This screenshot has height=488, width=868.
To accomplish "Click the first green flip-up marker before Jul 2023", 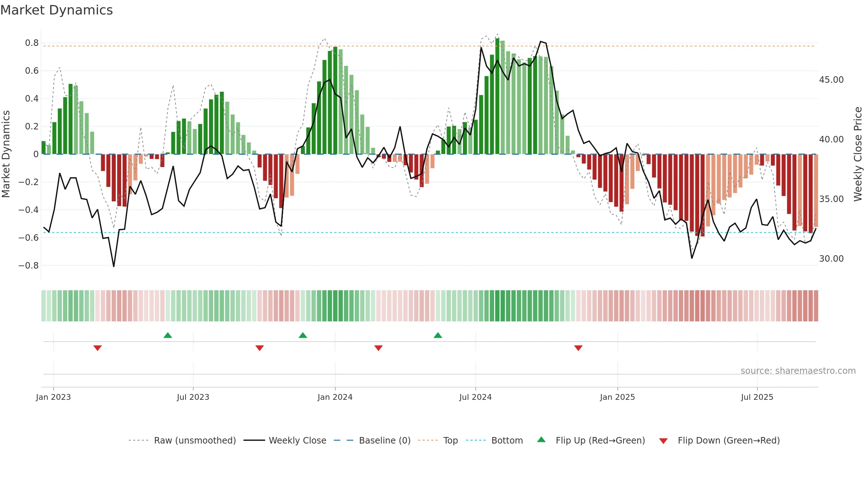I will [x=168, y=335].
